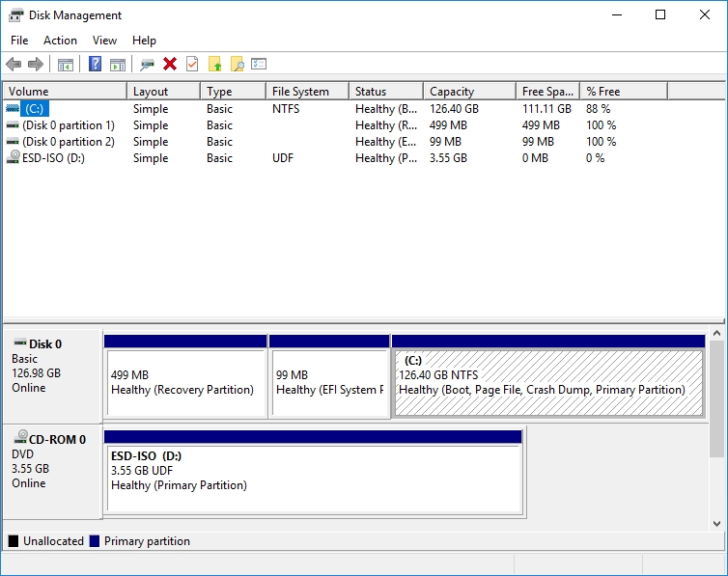728x576 pixels.
Task: Click the Back arrow toolbar icon
Action: tap(14, 64)
